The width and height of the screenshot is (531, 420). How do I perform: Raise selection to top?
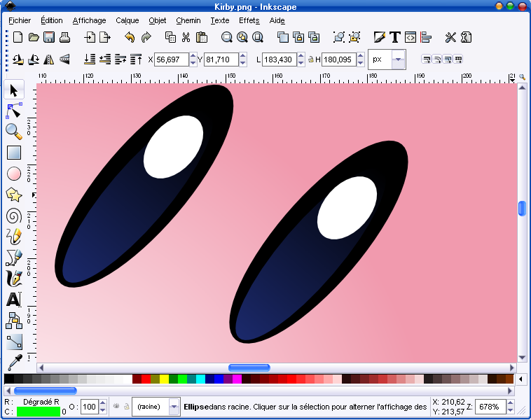pos(136,59)
